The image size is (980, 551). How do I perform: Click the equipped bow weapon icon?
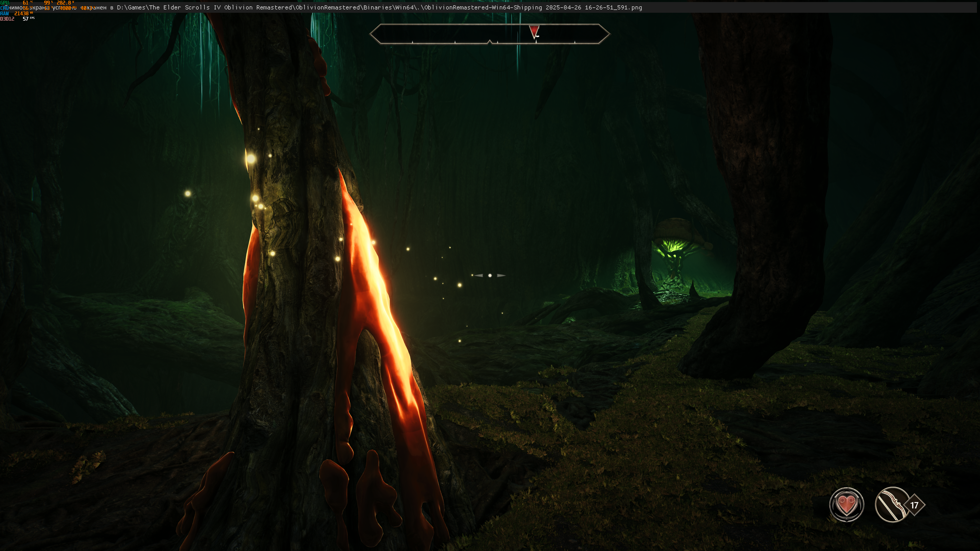click(x=891, y=505)
